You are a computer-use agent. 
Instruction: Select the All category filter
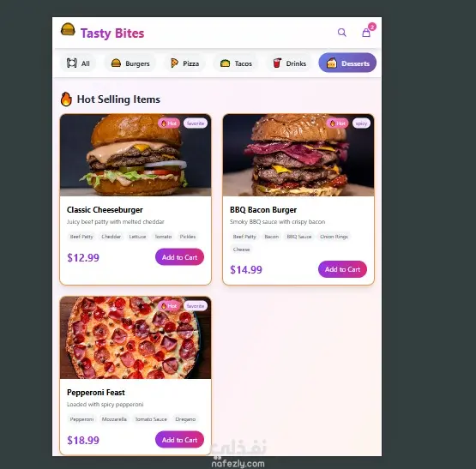pyautogui.click(x=78, y=63)
